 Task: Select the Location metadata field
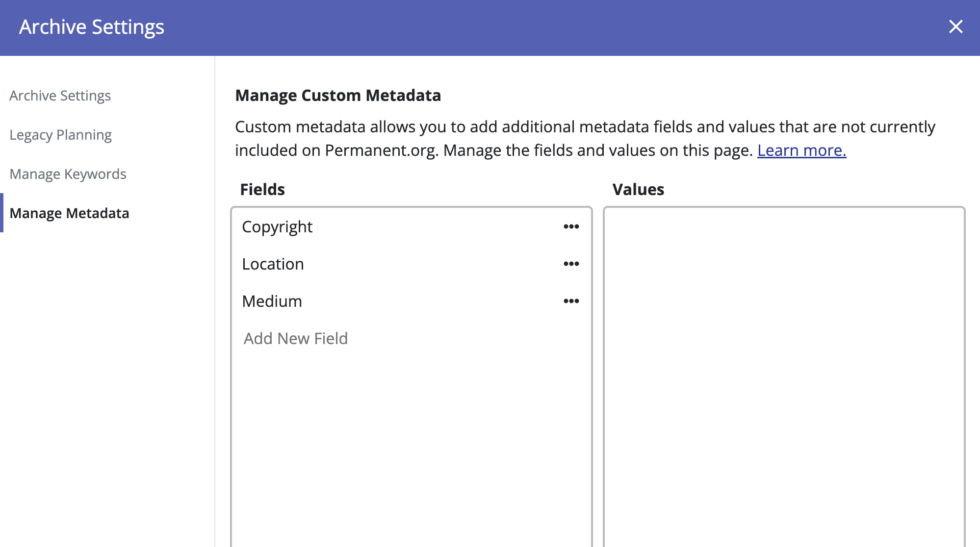273,264
